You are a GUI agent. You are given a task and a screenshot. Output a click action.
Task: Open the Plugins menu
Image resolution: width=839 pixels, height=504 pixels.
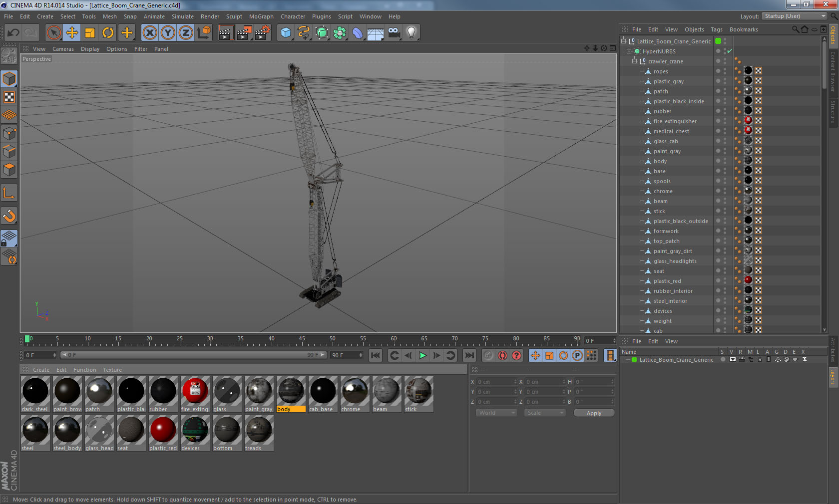pos(322,16)
